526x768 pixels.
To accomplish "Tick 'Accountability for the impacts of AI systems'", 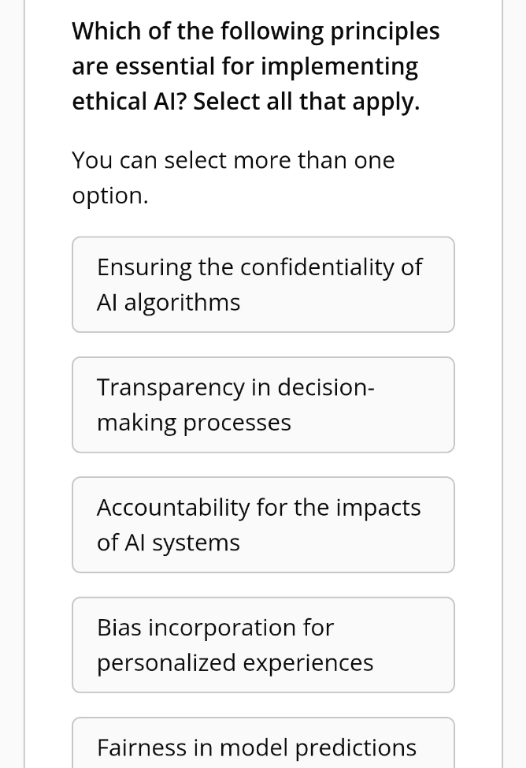I will [263, 525].
